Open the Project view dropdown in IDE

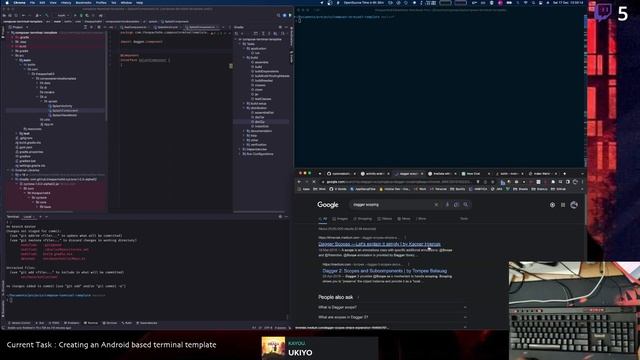pos(17,27)
